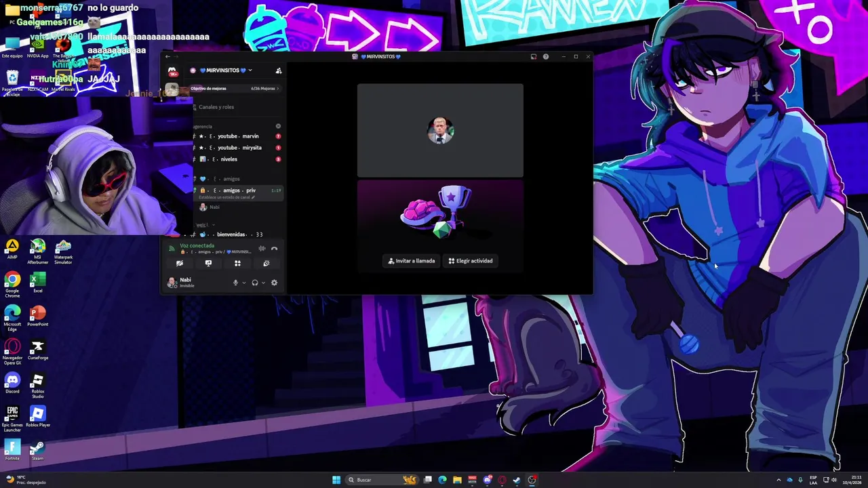Mute microphone in Discord user panel
The height and width of the screenshot is (488, 868).
click(235, 283)
